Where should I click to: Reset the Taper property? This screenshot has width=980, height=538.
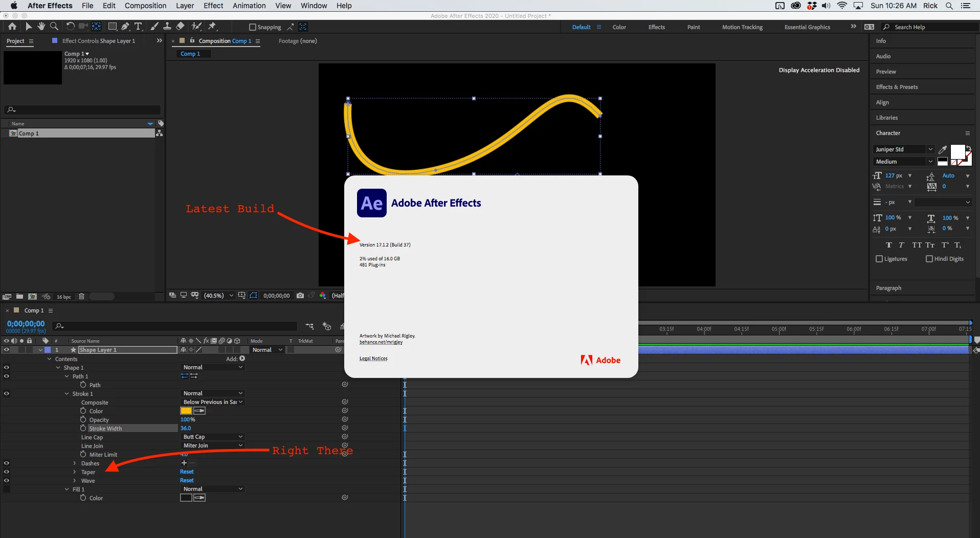click(x=187, y=472)
